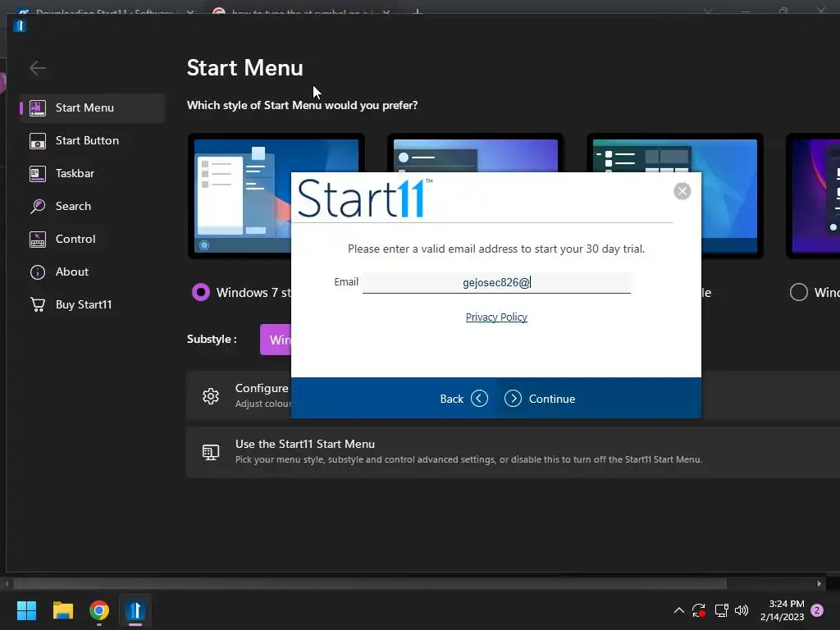The width and height of the screenshot is (840, 630).
Task: Click the sync update tray icon
Action: click(699, 610)
